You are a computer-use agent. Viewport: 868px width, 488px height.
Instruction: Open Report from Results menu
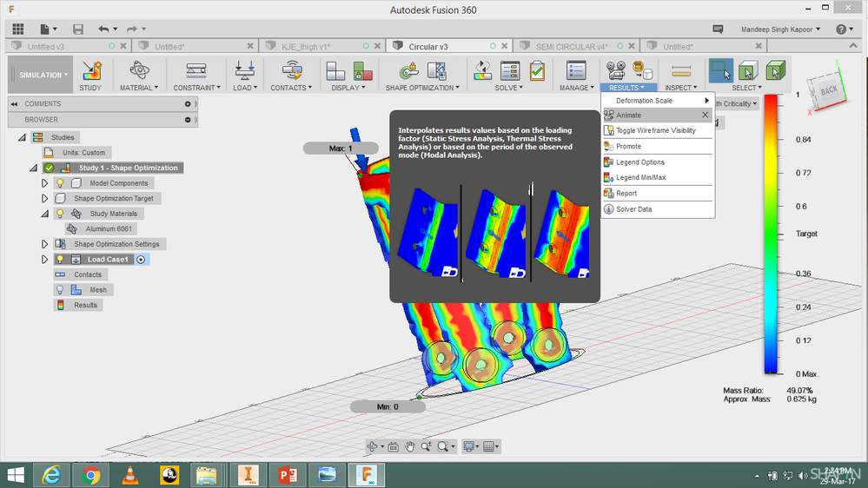coord(657,193)
